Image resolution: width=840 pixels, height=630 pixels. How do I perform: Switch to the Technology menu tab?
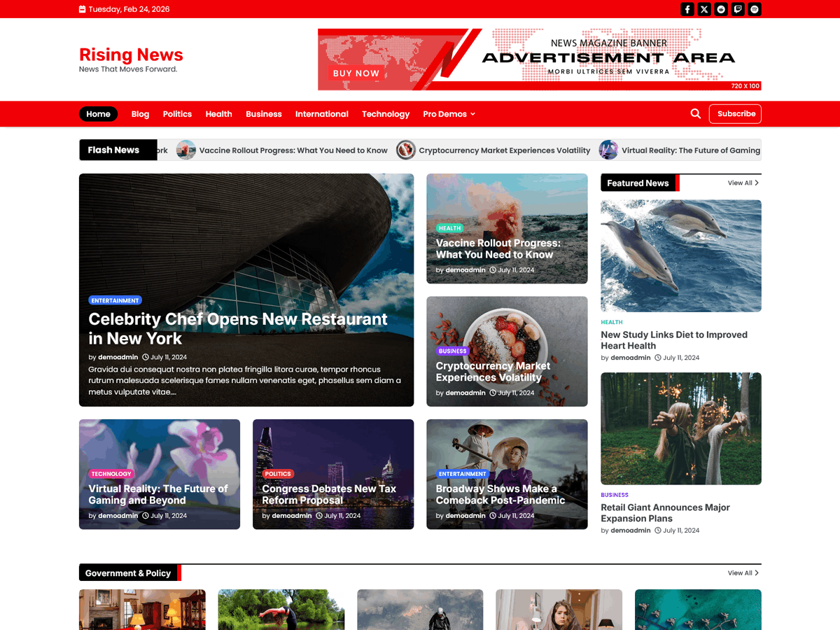386,113
